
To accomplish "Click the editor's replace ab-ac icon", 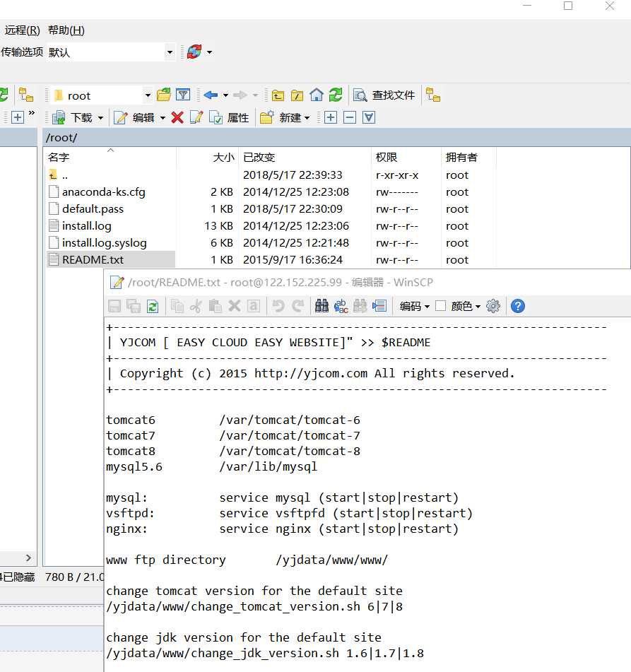I will pos(341,306).
